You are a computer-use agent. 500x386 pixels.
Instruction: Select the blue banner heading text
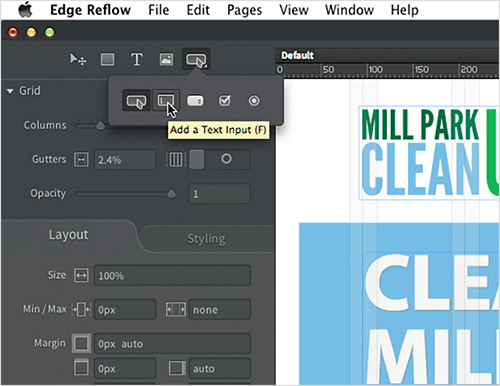click(431, 318)
